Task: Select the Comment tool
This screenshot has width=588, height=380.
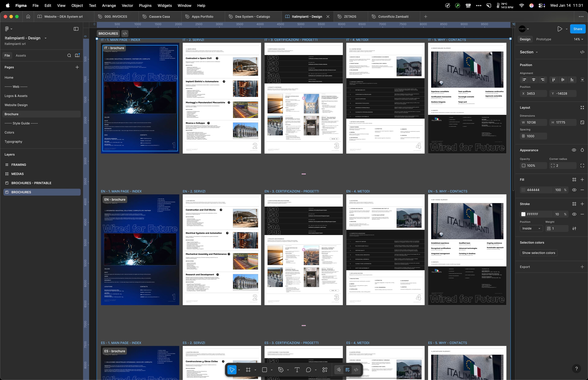Action: [308, 370]
